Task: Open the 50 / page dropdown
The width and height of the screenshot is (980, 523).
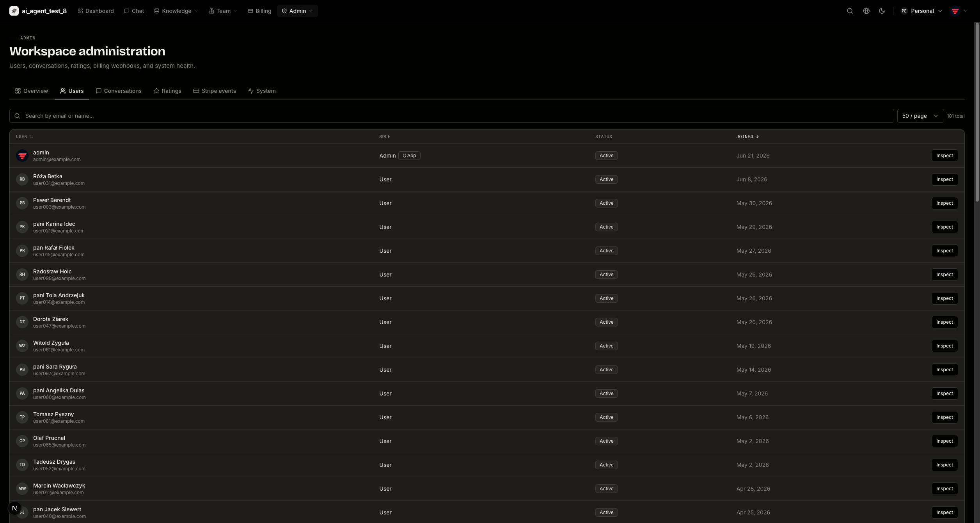Action: click(x=920, y=116)
